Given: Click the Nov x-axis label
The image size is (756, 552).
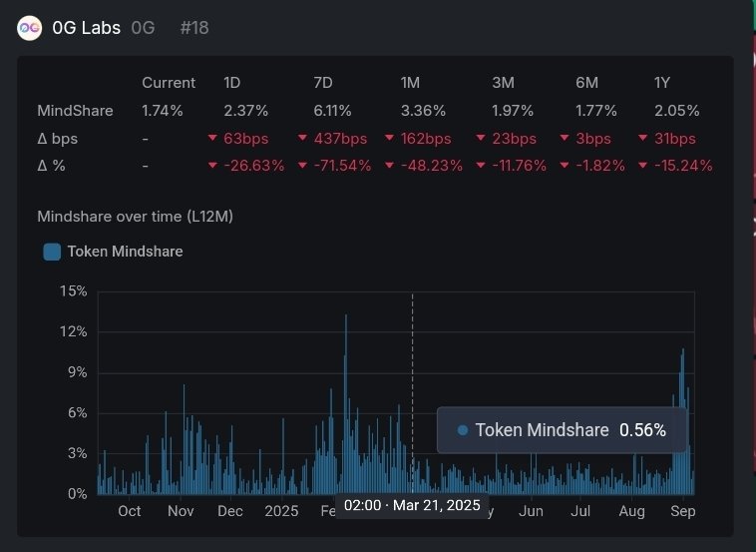Looking at the screenshot, I should click(181, 511).
